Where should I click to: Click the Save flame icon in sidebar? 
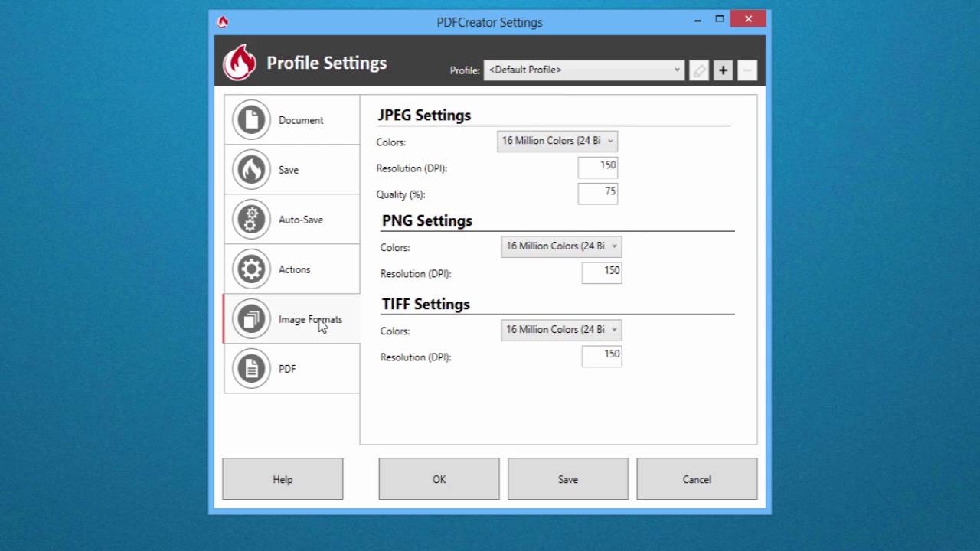pyautogui.click(x=251, y=170)
